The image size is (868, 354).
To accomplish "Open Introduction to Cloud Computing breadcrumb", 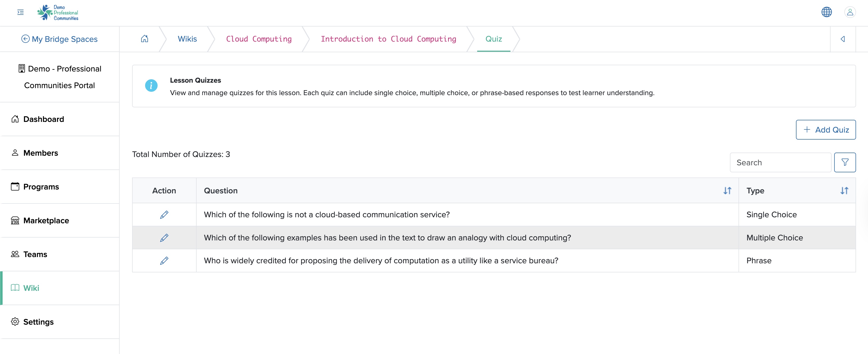I will point(388,39).
